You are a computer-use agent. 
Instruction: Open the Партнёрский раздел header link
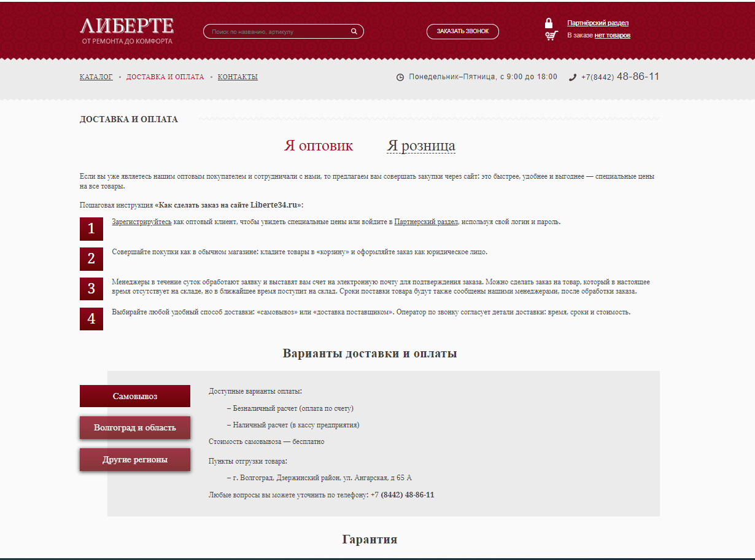pos(598,23)
